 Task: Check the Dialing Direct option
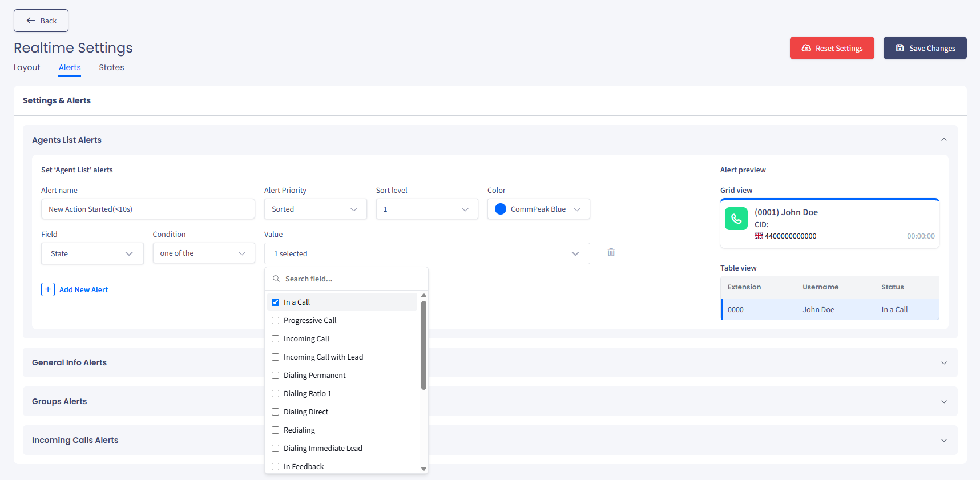(276, 412)
